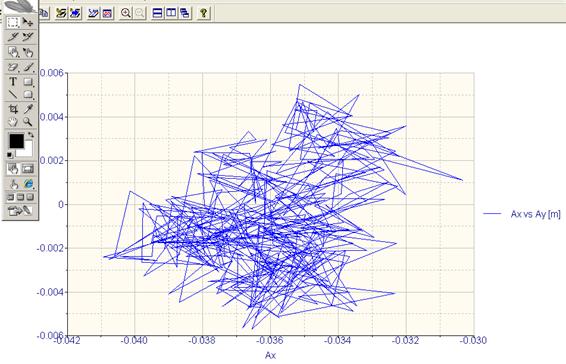
Task: Select the Type tool
Action: pyautogui.click(x=13, y=82)
